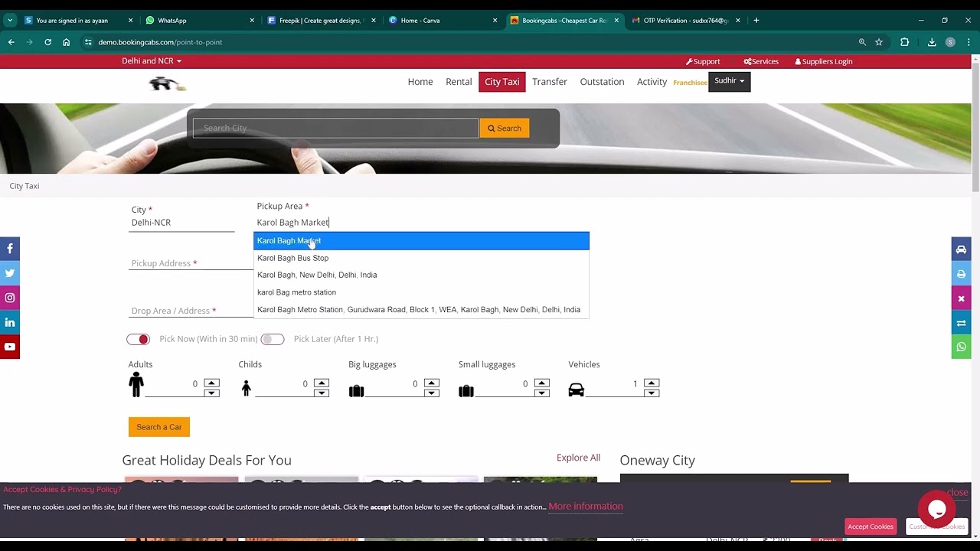Open the Explore All link
Image resolution: width=980 pixels, height=551 pixels.
click(x=578, y=458)
